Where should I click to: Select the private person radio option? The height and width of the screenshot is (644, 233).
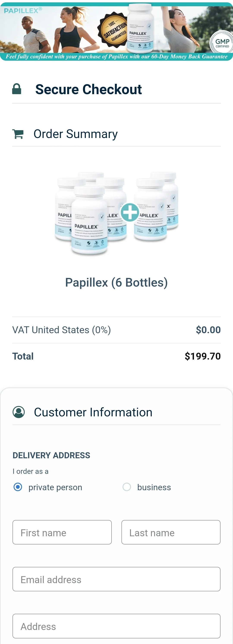click(18, 487)
